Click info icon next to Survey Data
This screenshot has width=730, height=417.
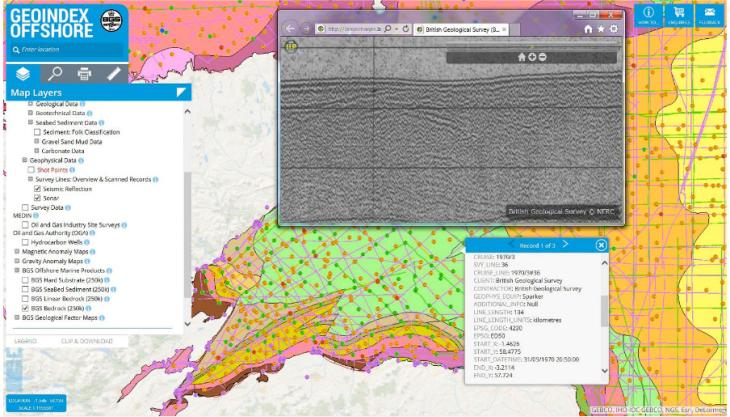coord(68,208)
